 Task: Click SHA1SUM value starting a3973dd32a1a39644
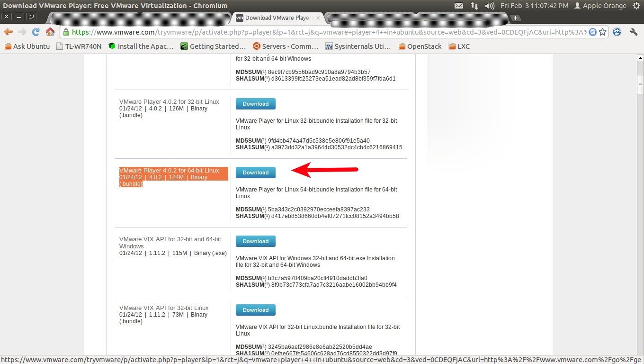337,147
